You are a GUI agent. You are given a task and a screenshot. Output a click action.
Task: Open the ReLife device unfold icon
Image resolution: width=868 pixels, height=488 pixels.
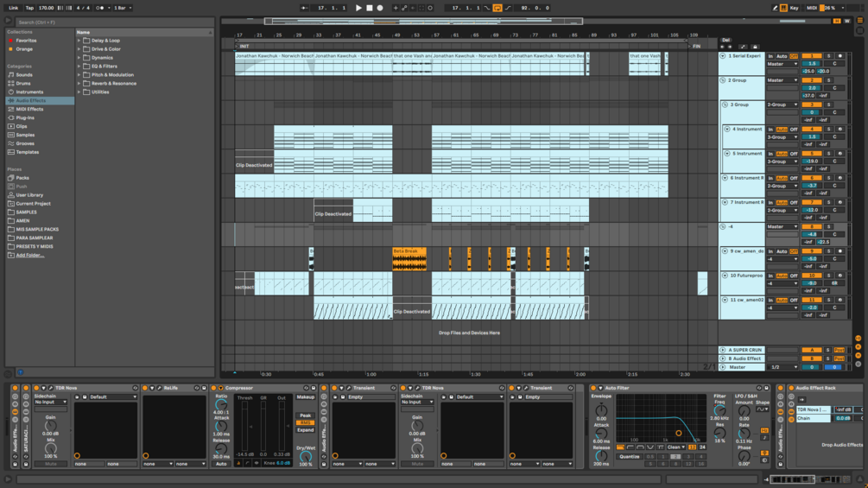152,388
